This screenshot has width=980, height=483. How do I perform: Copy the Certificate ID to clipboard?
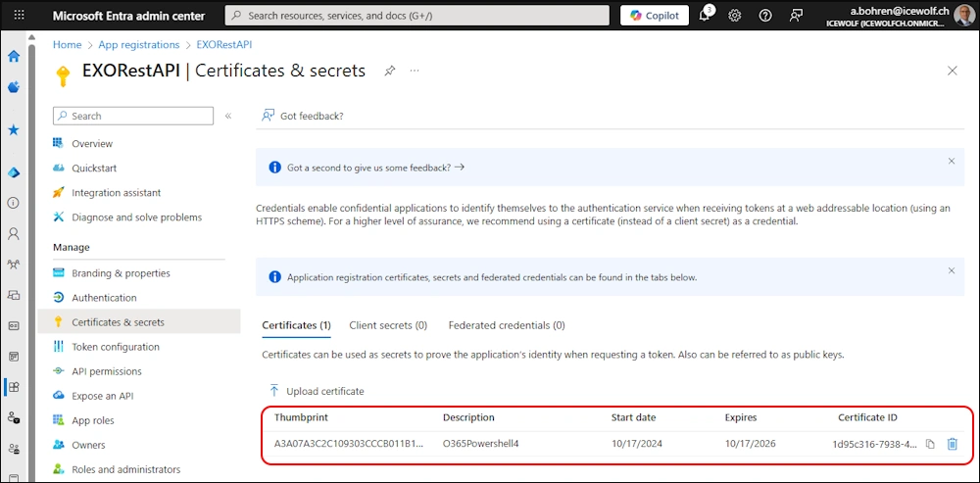coord(930,444)
